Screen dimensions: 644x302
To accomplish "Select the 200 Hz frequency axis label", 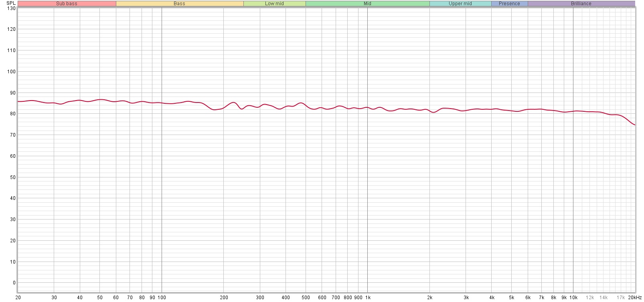I will [x=224, y=298].
